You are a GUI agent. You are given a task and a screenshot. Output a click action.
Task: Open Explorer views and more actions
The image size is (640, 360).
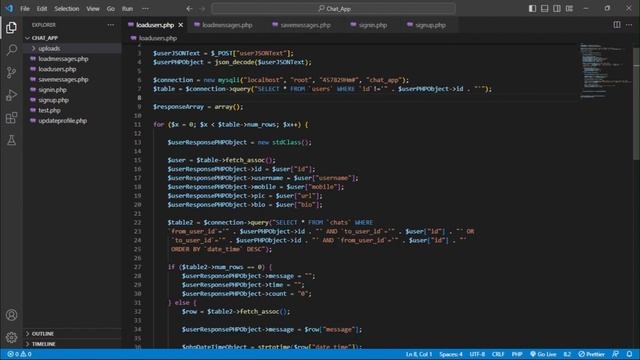(111, 25)
